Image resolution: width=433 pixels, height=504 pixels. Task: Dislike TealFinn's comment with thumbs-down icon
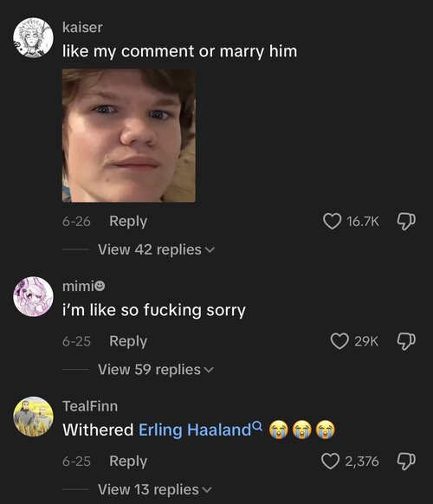click(406, 462)
